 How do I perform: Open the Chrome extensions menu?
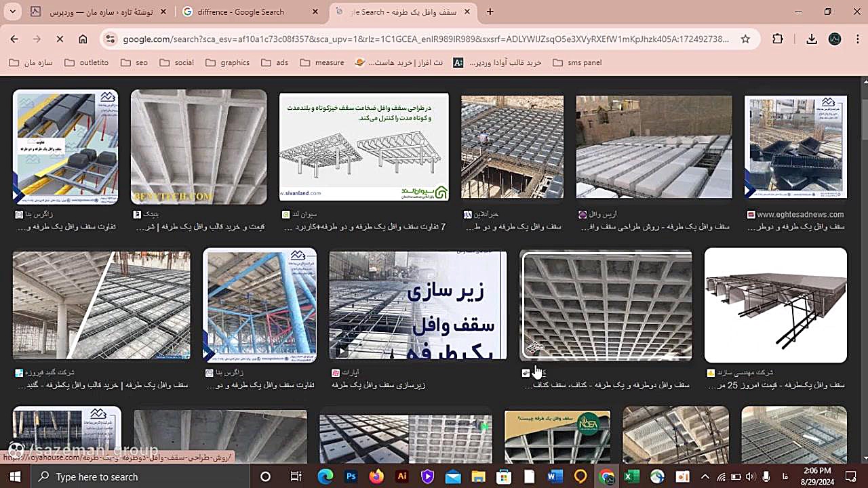(x=778, y=39)
